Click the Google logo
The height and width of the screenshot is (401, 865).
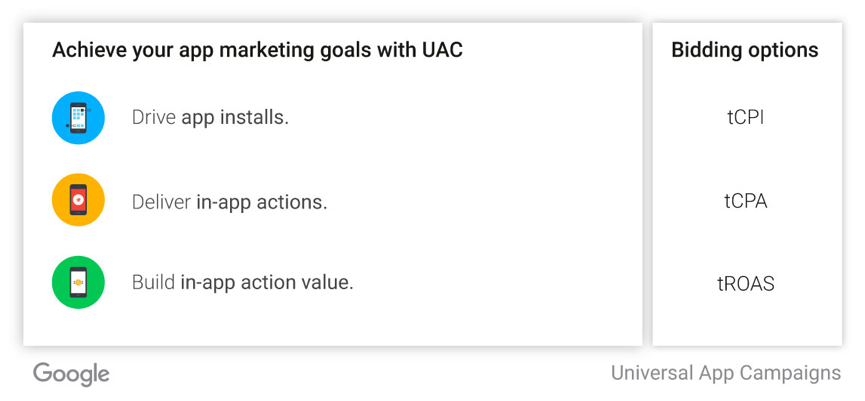pyautogui.click(x=71, y=374)
